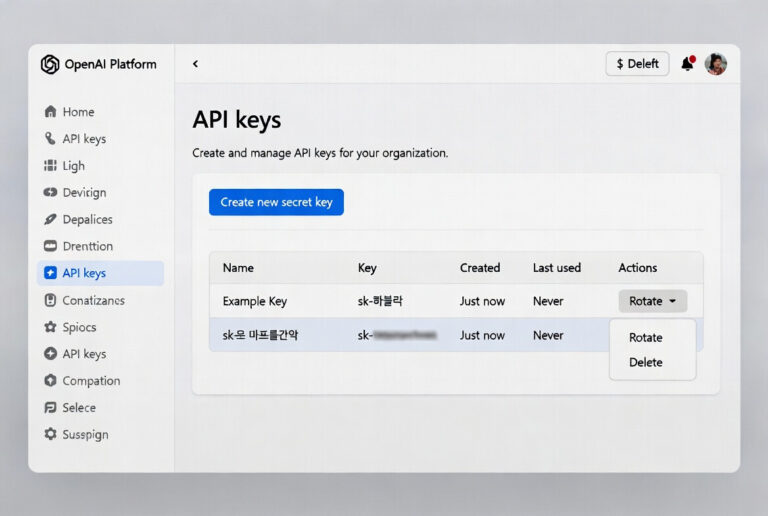Click the plus circle icon by API keys
This screenshot has width=768, height=516.
pos(50,353)
